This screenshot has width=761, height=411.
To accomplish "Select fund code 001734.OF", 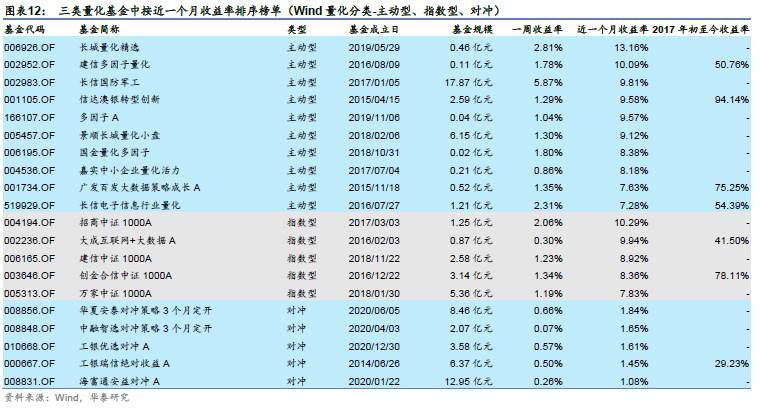I will click(29, 187).
